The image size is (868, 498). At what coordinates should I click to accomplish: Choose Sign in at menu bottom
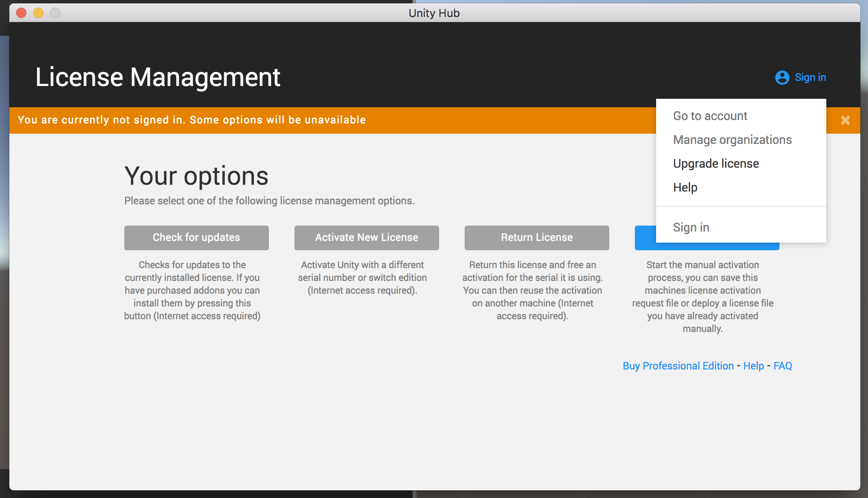[691, 227]
